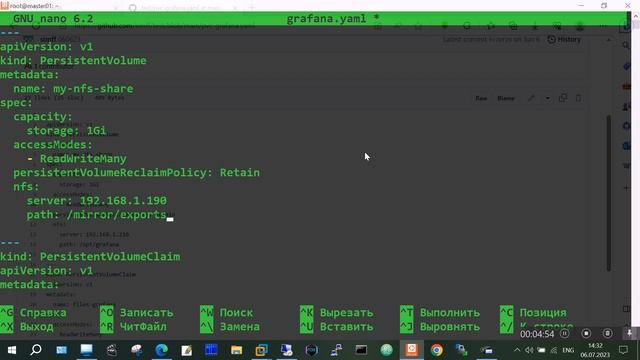Image resolution: width=640 pixels, height=360 pixels.
Task: Click the ^R ЧитФайл shortcut
Action: click(133, 327)
